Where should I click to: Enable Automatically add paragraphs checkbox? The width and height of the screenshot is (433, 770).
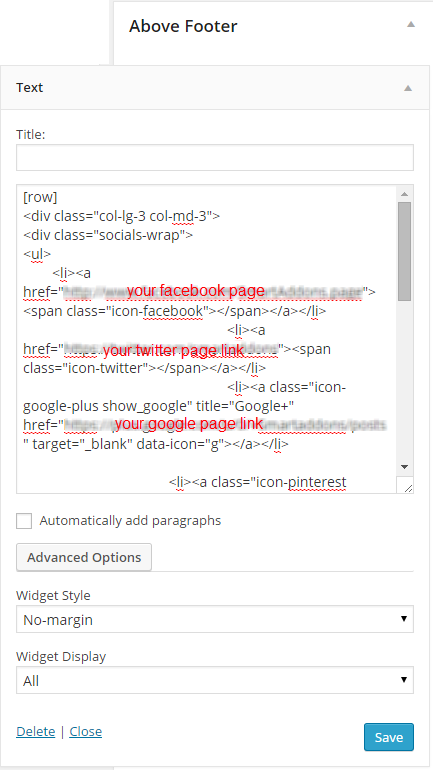point(24,521)
